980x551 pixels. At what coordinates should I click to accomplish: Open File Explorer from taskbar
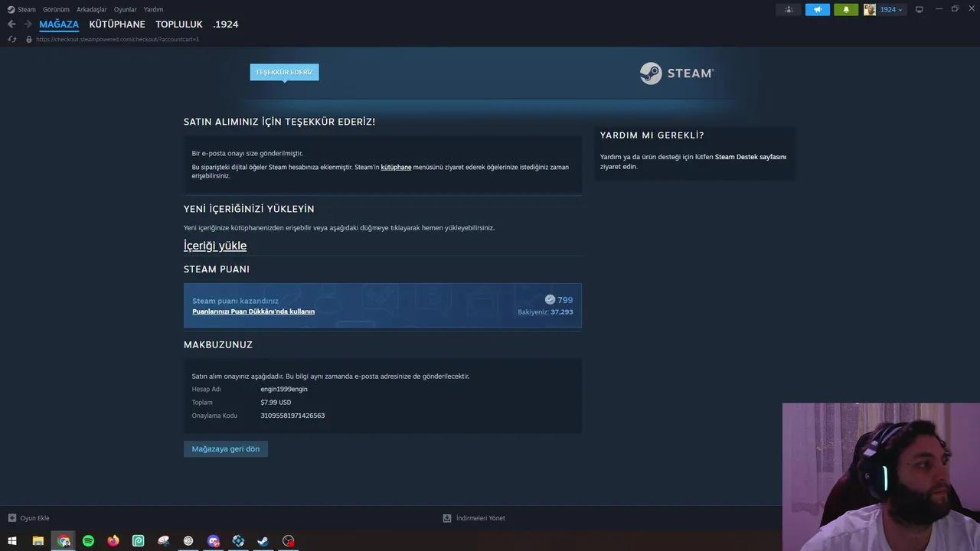click(38, 541)
